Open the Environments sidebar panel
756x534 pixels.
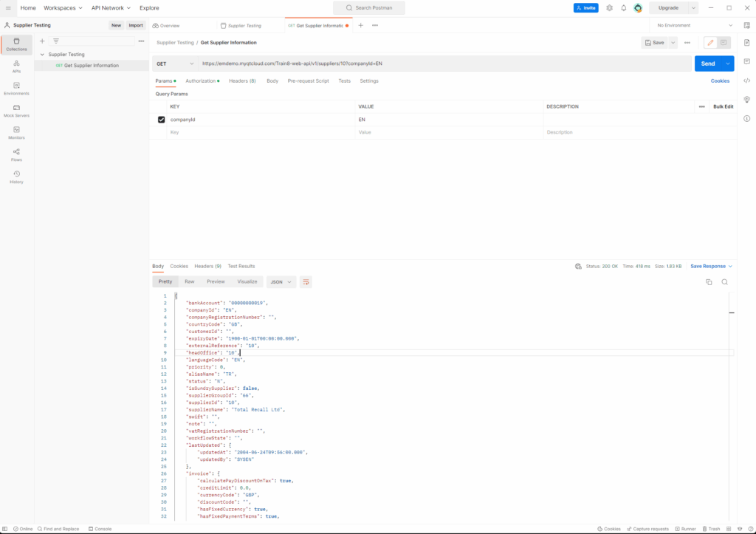coord(16,89)
